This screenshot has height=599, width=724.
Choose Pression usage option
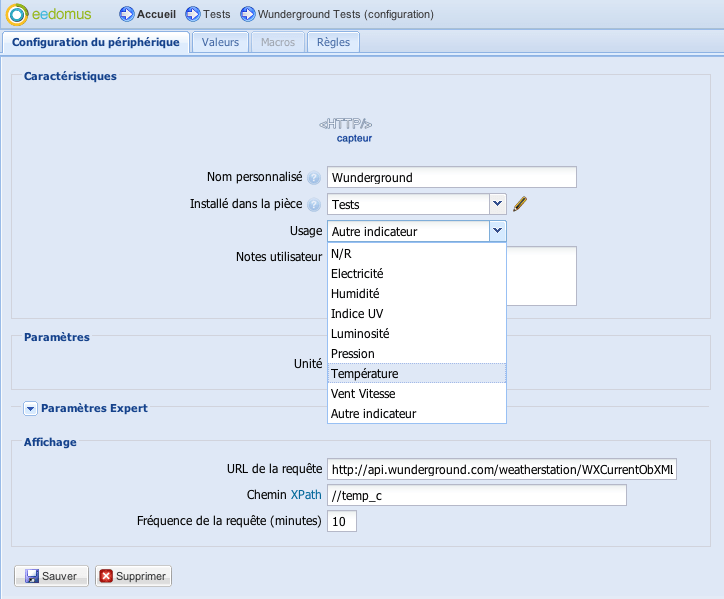click(416, 354)
